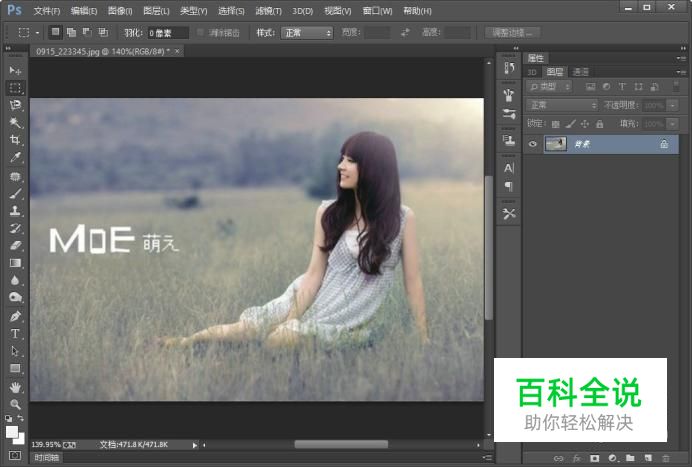The width and height of the screenshot is (692, 467).
Task: Swap foreground and background colors
Action: click(20, 418)
